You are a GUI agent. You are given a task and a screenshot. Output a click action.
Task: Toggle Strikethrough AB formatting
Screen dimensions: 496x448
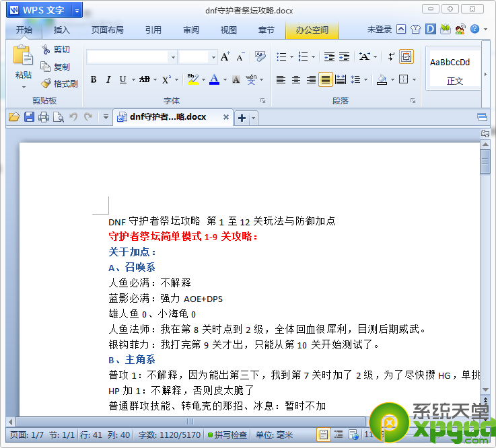[x=145, y=79]
